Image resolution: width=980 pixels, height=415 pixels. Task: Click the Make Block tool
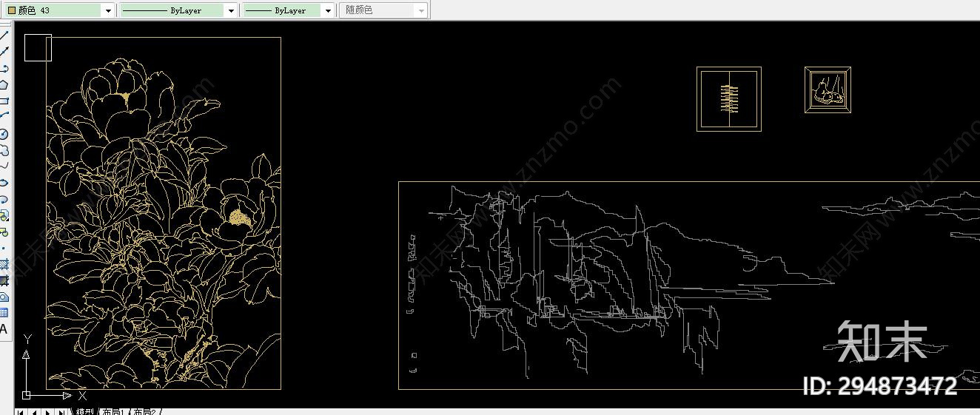(4, 232)
